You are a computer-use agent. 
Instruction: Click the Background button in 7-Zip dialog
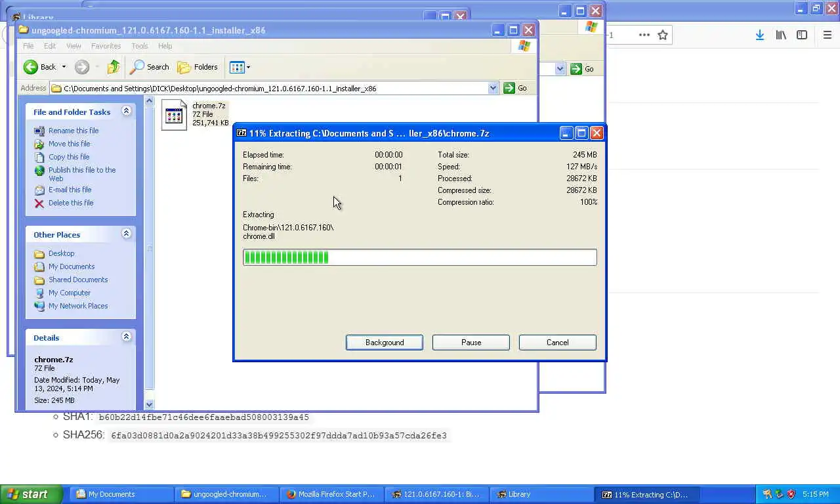pyautogui.click(x=385, y=343)
